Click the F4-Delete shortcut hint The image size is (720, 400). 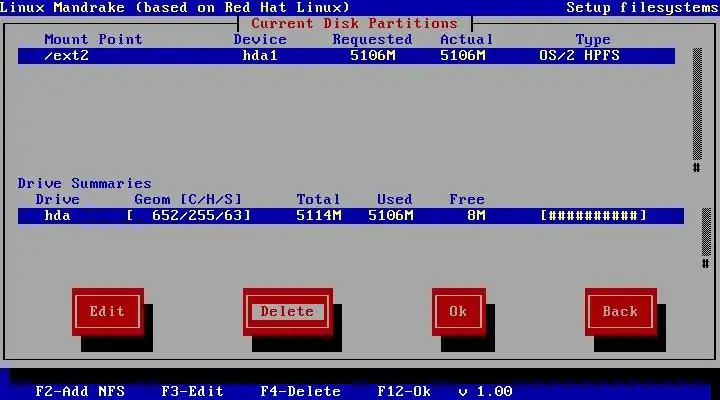tap(301, 391)
